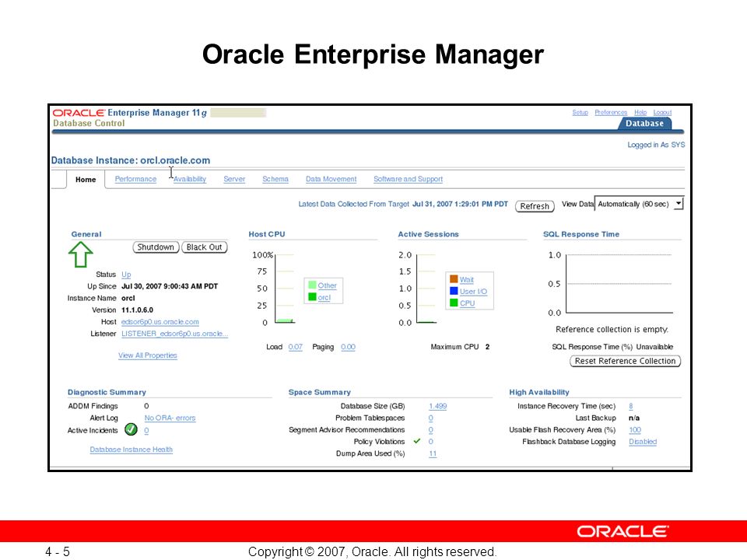Screen dimensions: 747x560
Task: Click the Other legend link in Host CPU
Action: 328,285
